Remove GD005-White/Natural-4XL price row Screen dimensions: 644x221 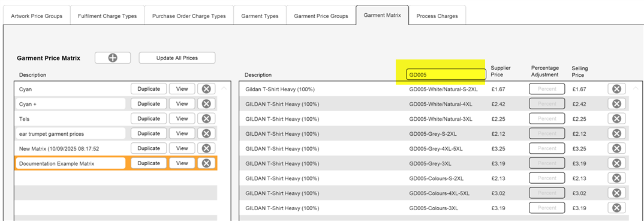click(x=616, y=104)
